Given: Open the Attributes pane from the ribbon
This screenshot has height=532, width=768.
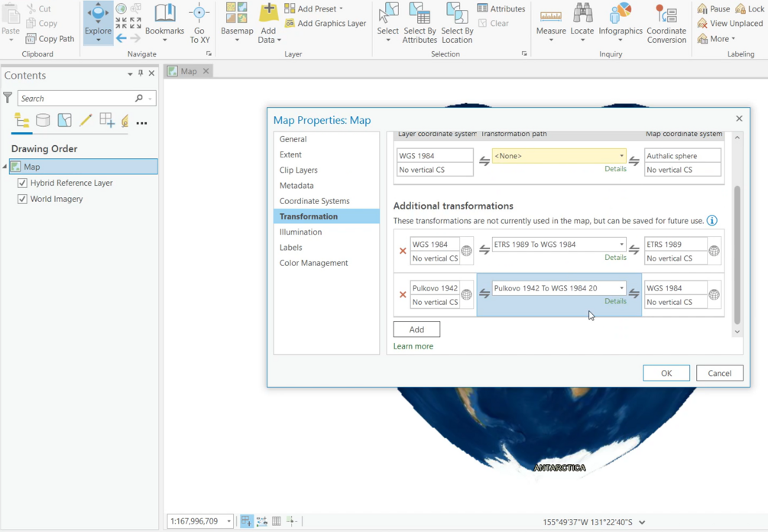Looking at the screenshot, I should (501, 8).
